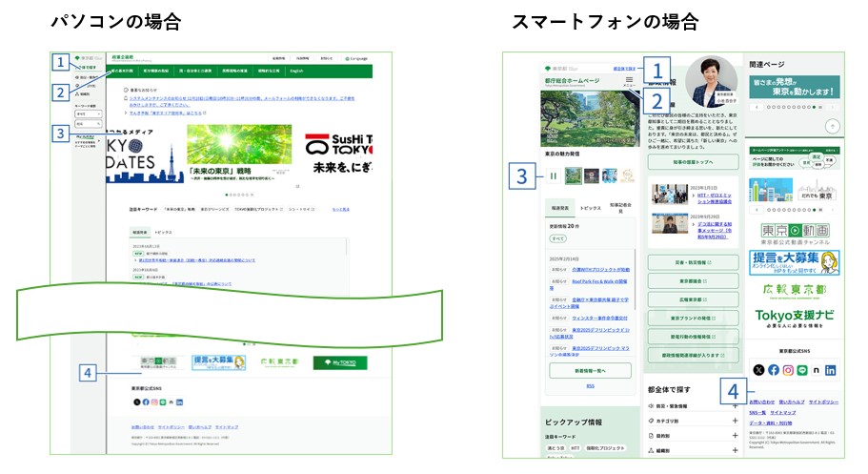Open お問い合わせ footer link on smartphone
Viewport: 868px width, 474px height.
[x=761, y=402]
